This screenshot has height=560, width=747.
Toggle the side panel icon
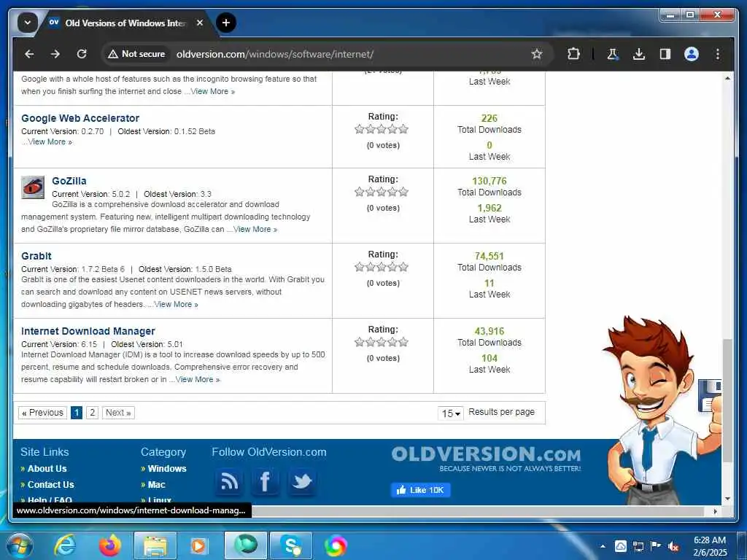pos(665,54)
